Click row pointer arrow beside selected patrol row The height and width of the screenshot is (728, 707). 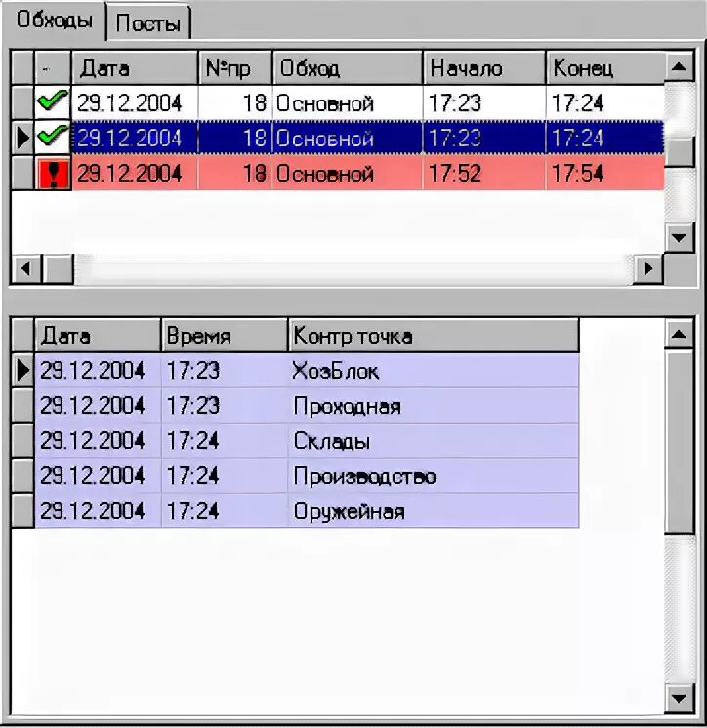point(22,138)
